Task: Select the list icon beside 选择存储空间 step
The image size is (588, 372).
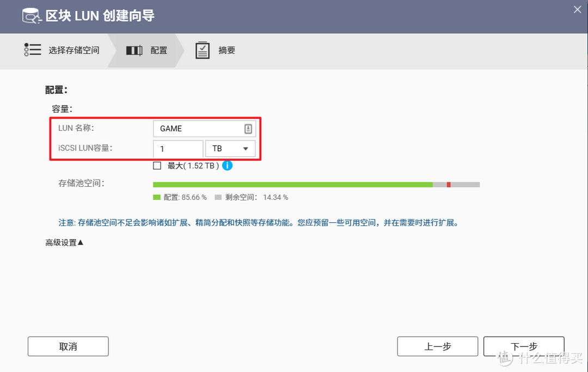Action: tap(33, 50)
